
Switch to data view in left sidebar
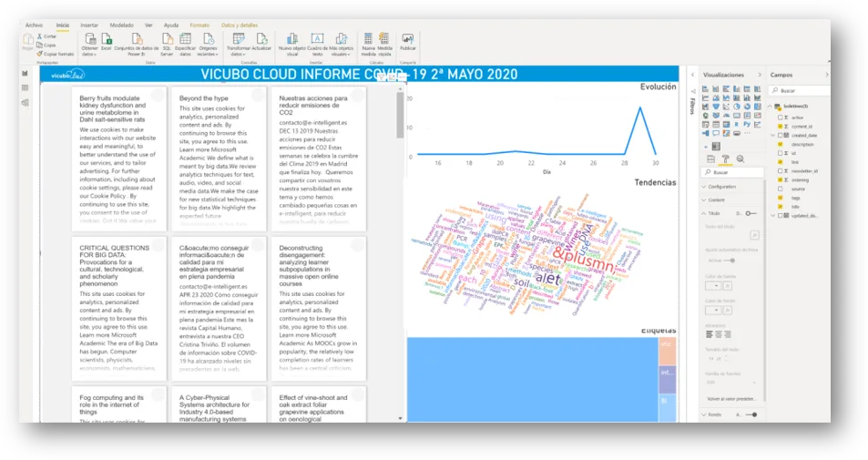coord(25,88)
